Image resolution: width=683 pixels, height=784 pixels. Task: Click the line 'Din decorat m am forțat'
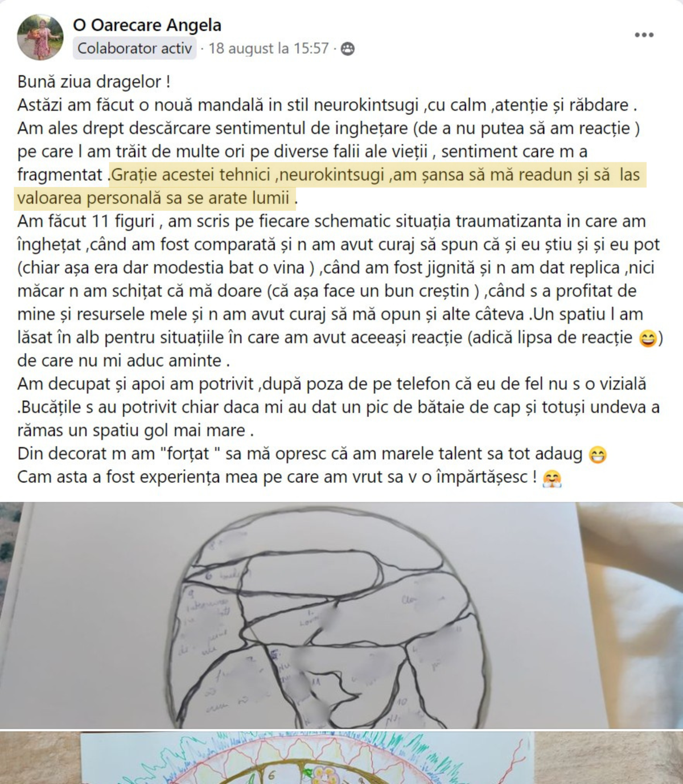click(x=300, y=454)
